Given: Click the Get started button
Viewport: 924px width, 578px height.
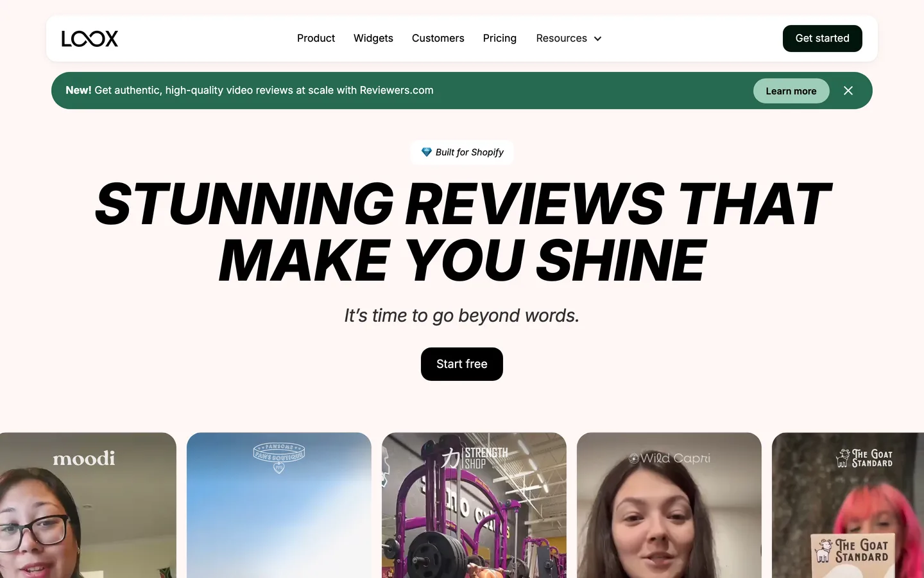Looking at the screenshot, I should tap(822, 39).
